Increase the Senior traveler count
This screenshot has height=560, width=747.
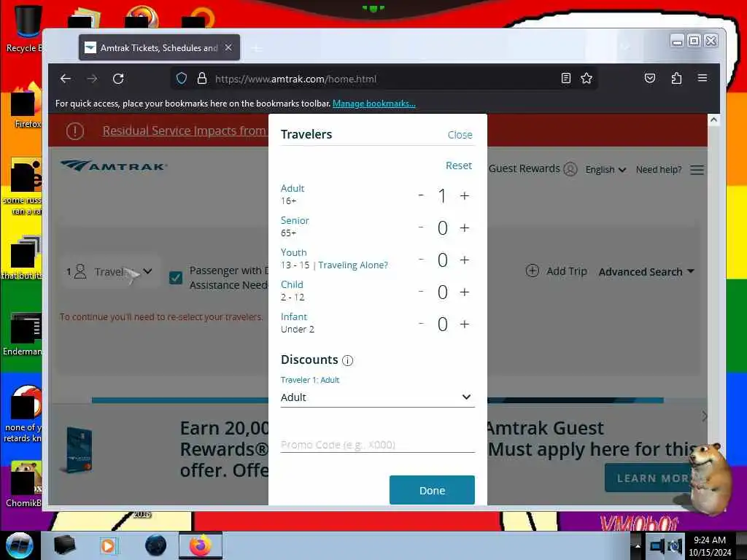click(465, 228)
